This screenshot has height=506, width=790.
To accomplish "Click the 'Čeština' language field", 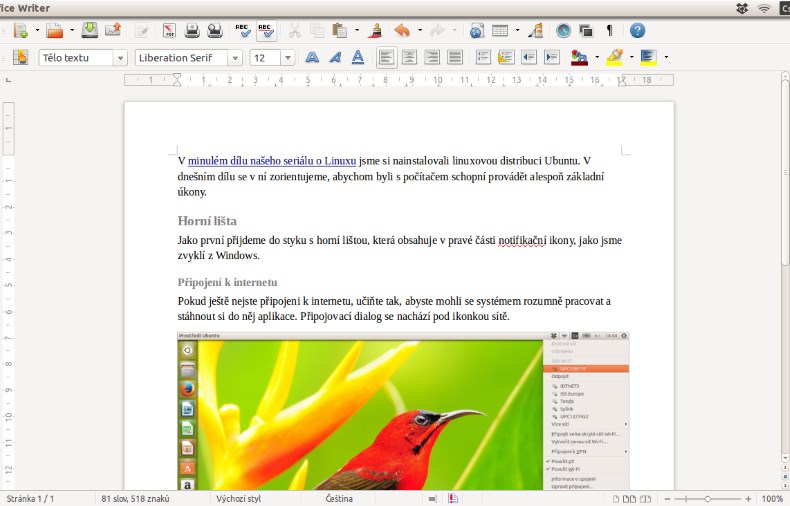I will (x=339, y=499).
